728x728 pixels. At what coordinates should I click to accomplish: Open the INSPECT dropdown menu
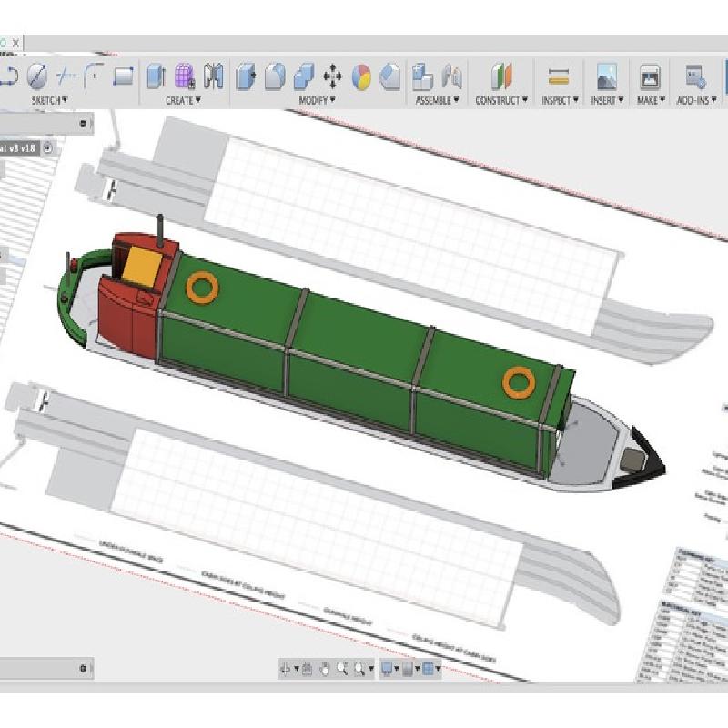560,100
